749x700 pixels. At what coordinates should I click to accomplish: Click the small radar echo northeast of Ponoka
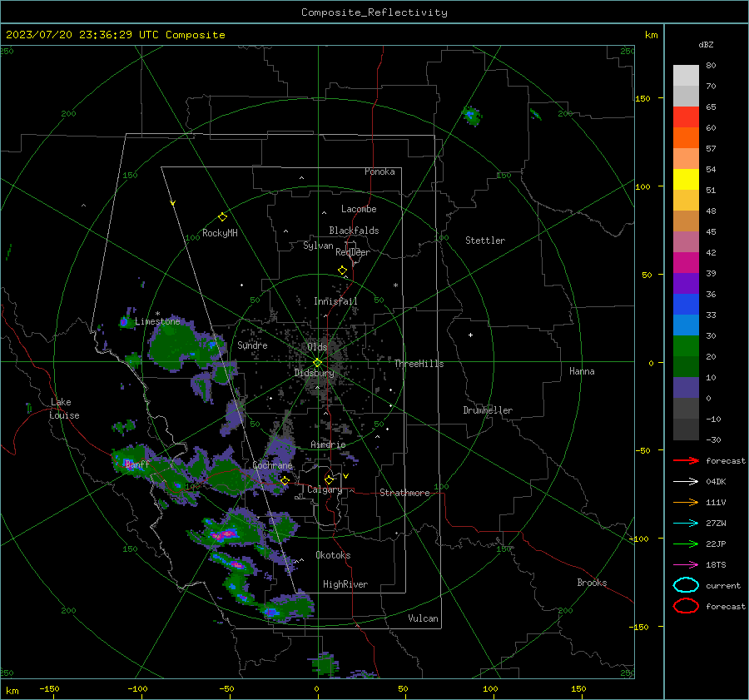coord(472,116)
